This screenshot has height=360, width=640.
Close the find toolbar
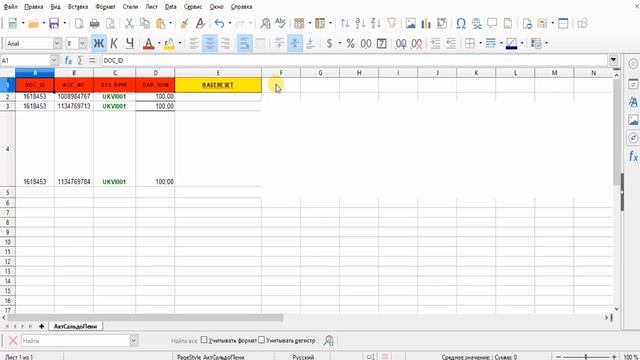pos(13,340)
